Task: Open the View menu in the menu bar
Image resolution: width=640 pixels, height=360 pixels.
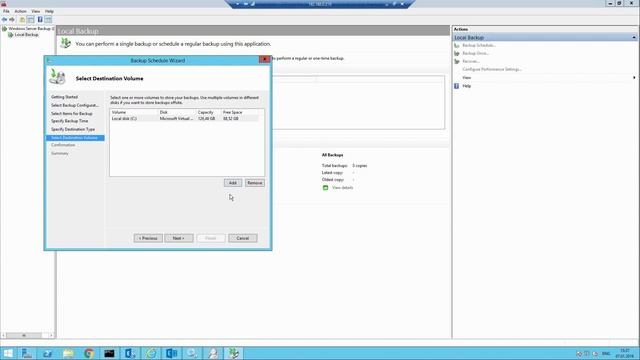Action: (x=36, y=11)
